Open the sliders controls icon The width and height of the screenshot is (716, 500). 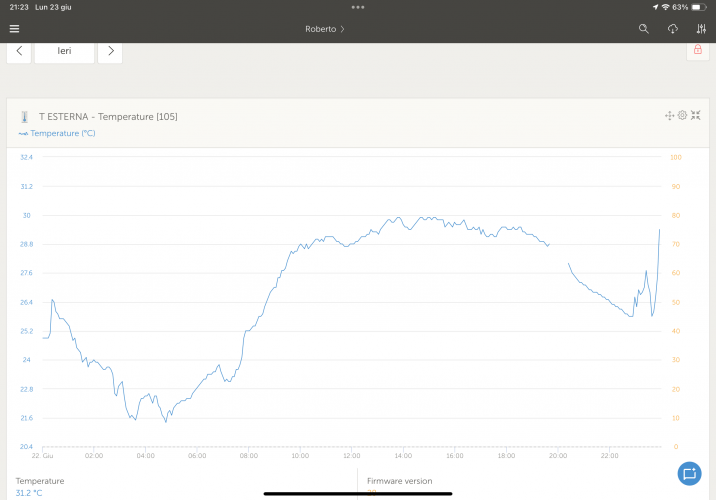click(701, 29)
